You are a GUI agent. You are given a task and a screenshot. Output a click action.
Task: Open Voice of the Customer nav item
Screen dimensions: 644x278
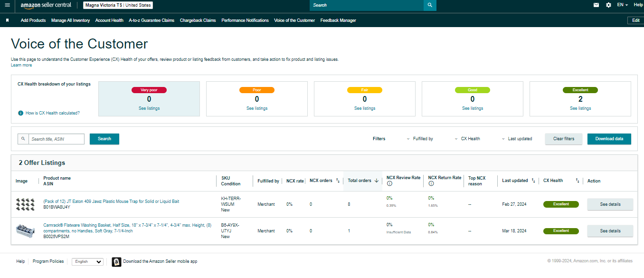(x=294, y=20)
